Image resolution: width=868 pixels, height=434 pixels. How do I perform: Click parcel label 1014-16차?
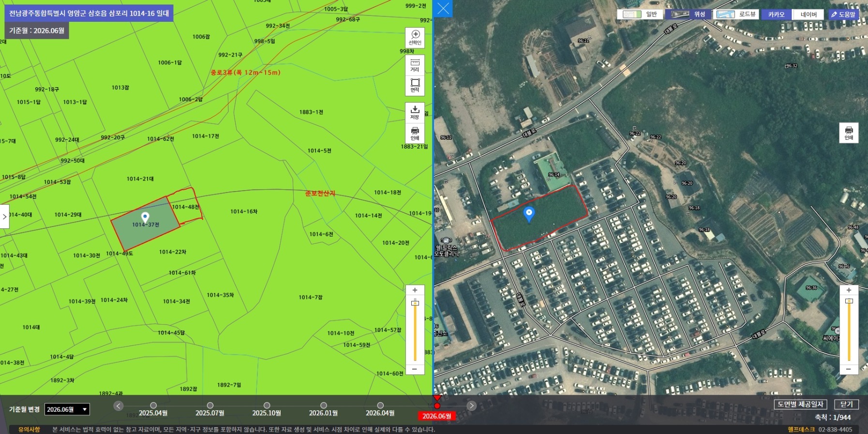[244, 211]
